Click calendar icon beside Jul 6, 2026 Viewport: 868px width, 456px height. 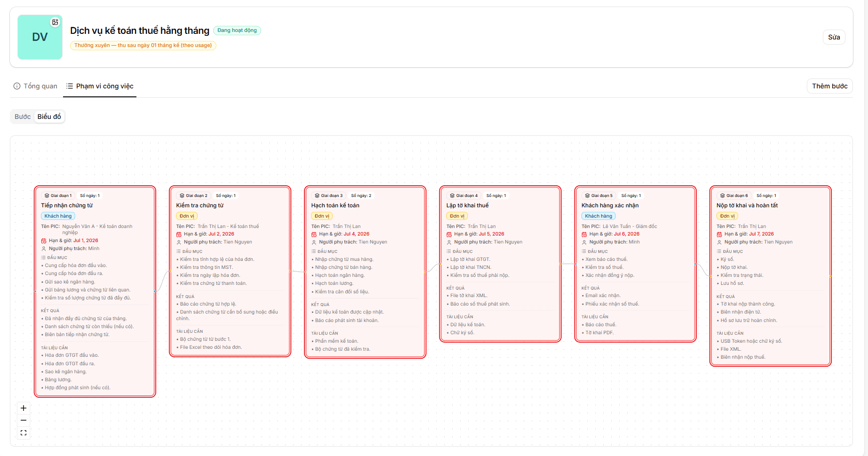point(584,234)
